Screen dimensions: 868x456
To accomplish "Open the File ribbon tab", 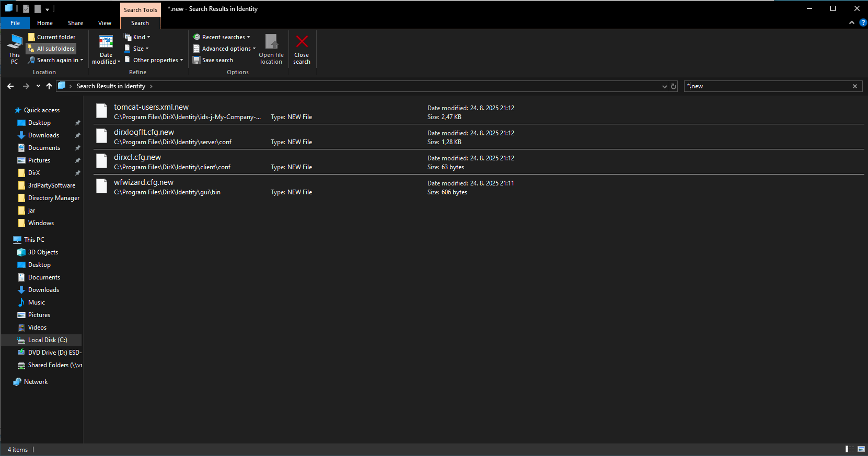I will click(15, 23).
